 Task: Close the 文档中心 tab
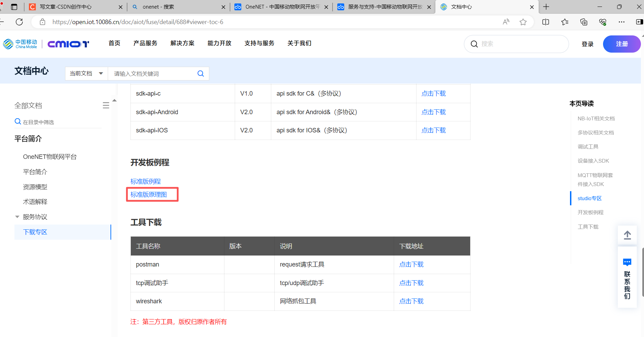click(x=532, y=7)
